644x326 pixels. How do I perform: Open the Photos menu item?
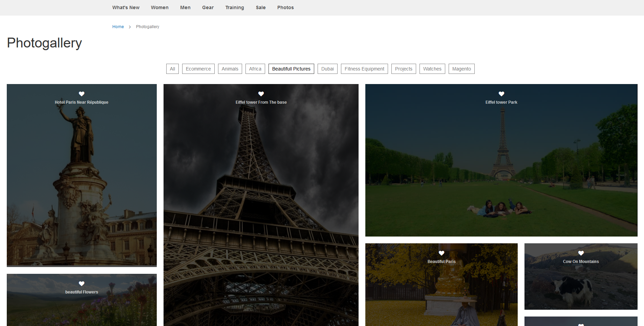285,7
